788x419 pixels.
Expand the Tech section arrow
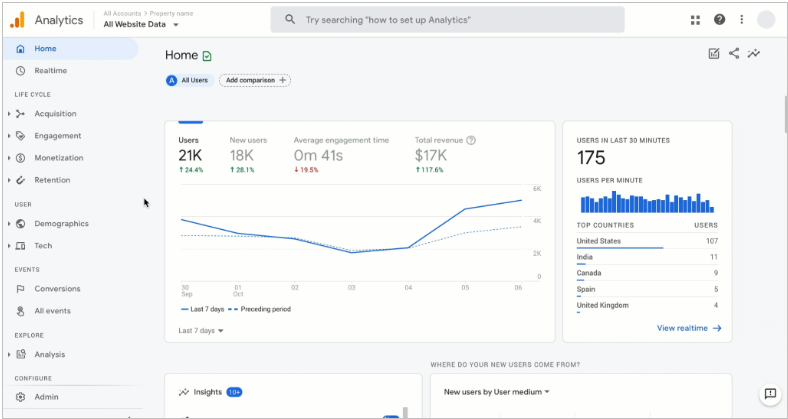9,246
